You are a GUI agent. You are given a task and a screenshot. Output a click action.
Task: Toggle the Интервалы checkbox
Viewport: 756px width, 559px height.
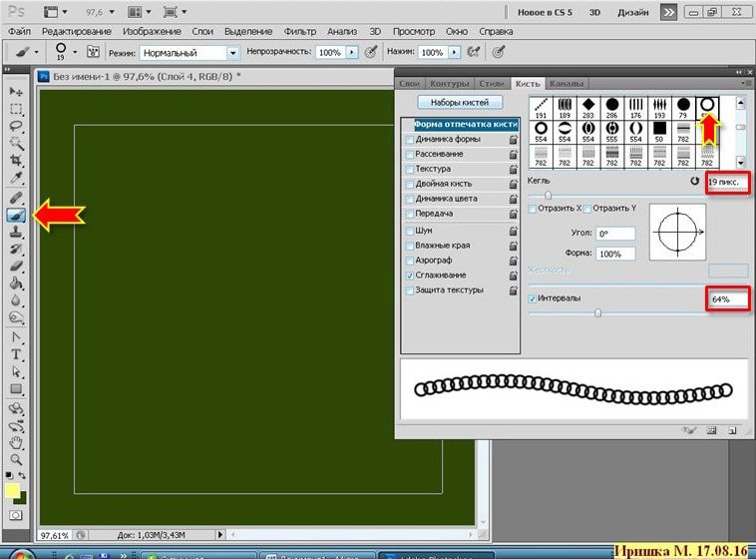(x=532, y=298)
